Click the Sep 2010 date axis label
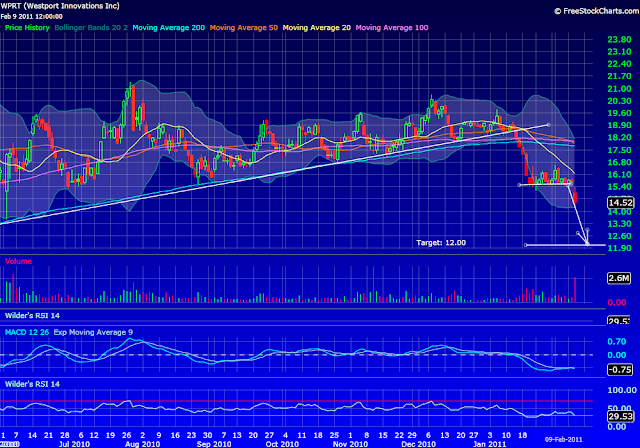This screenshot has height=448, width=640. (x=214, y=444)
